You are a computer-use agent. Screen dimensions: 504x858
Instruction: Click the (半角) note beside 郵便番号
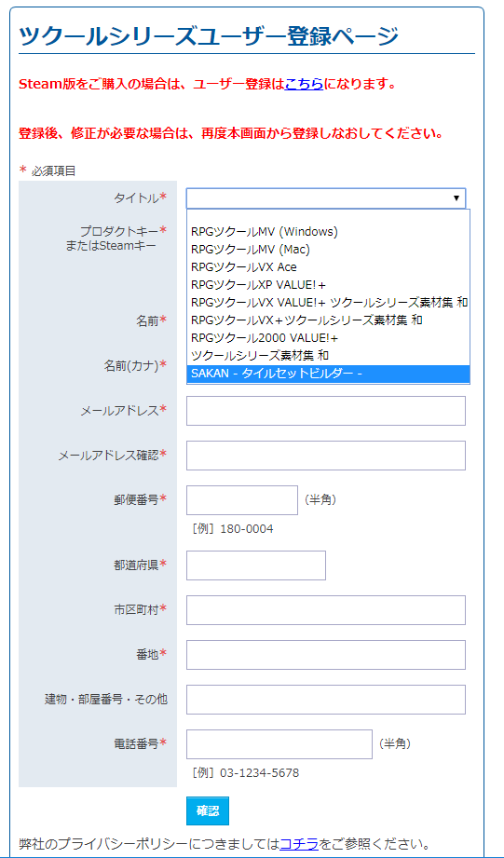[320, 499]
